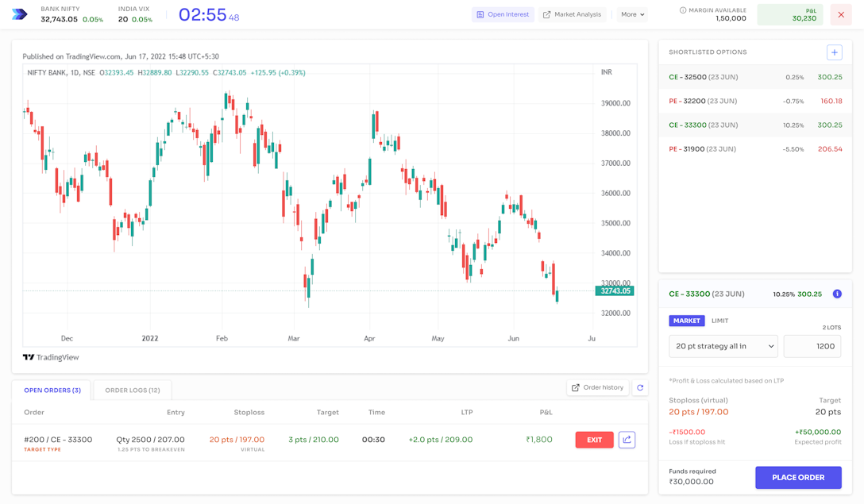Image resolution: width=864 pixels, height=504 pixels.
Task: Click the refresh icon beside Order history
Action: tap(640, 387)
